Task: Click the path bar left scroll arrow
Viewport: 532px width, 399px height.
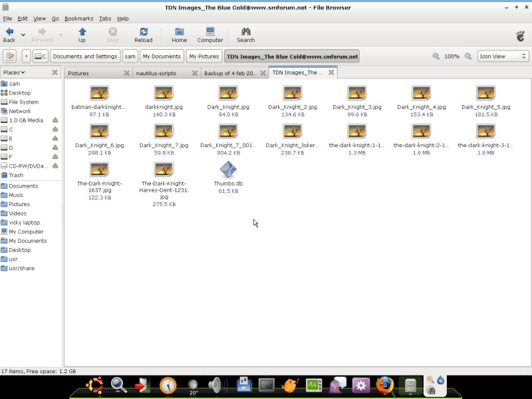Action: click(27, 57)
